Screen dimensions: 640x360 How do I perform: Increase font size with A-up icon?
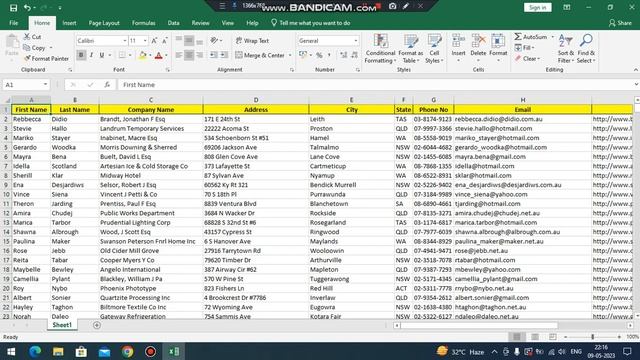click(x=154, y=41)
